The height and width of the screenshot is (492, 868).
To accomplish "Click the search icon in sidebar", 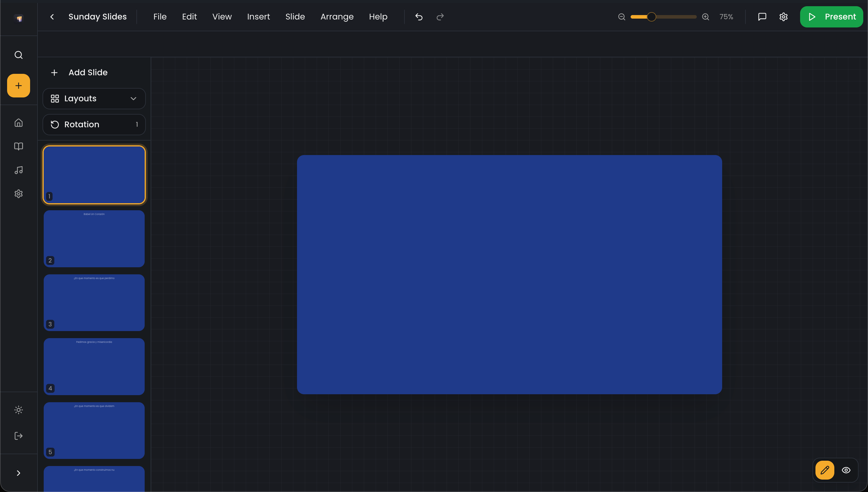I will (19, 55).
